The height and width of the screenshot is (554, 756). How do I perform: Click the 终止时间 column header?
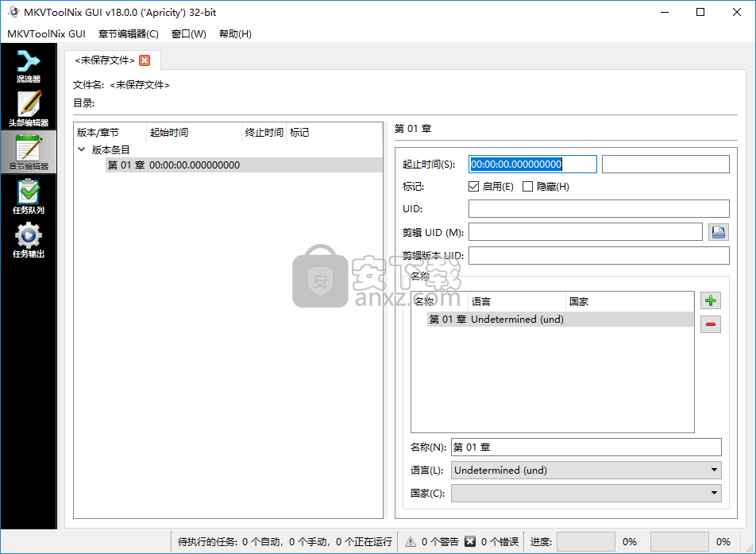pos(264,132)
